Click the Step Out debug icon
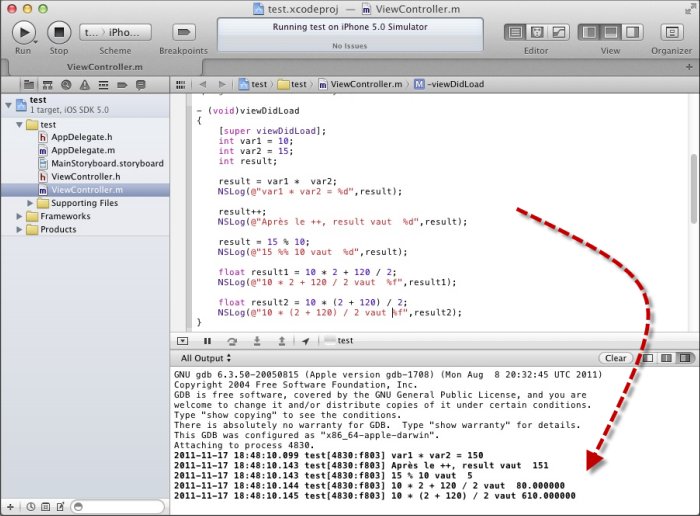Screen dimensions: 700x516 [x=280, y=341]
